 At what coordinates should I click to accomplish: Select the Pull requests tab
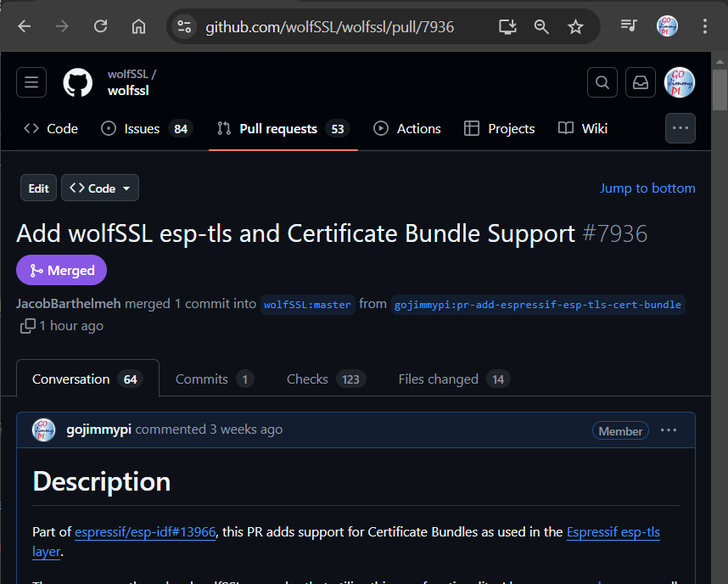point(283,129)
